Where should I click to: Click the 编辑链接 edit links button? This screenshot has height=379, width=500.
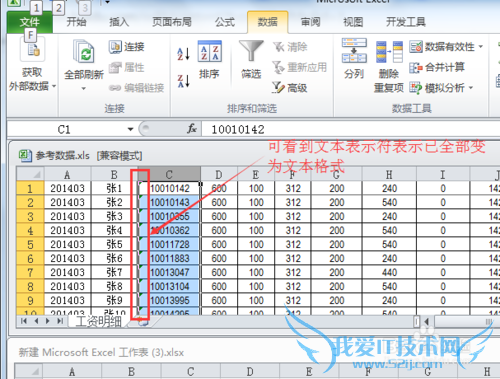137,88
